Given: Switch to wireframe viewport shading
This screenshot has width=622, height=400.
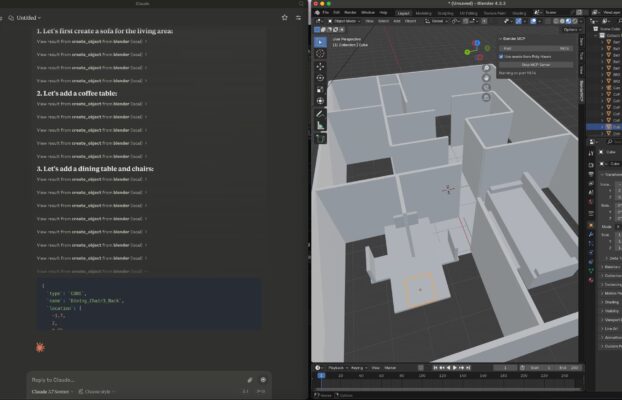Looking at the screenshot, I should 557,21.
